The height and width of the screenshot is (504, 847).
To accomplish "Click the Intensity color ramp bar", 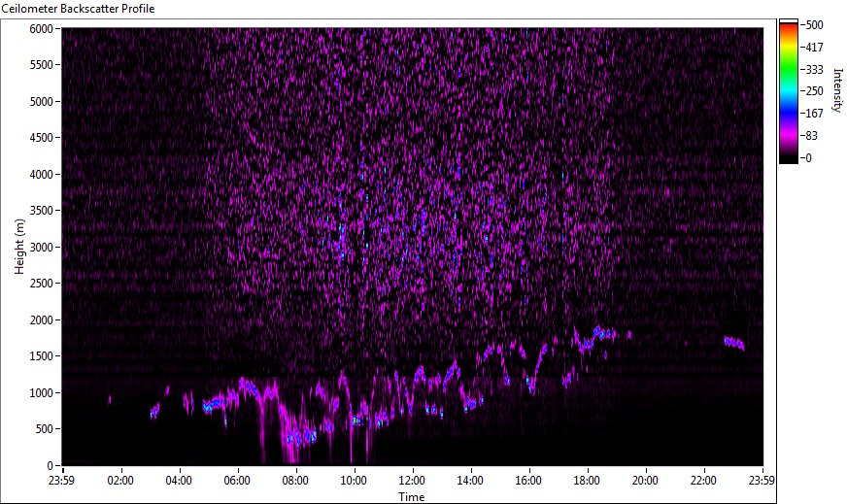I will coord(788,91).
